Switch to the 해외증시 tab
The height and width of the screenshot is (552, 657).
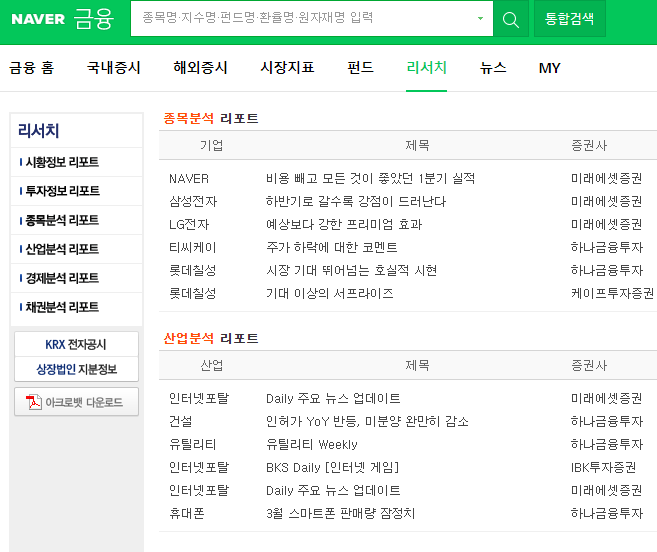[x=200, y=67]
